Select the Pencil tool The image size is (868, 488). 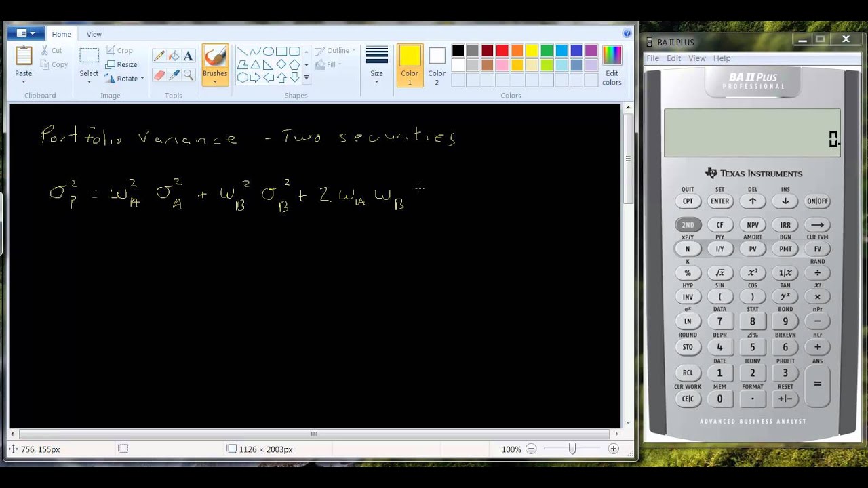tap(159, 56)
